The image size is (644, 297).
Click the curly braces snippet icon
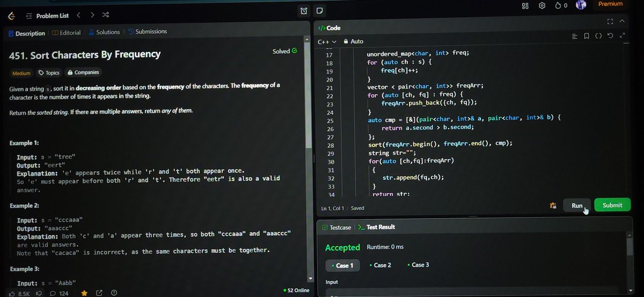click(x=598, y=36)
